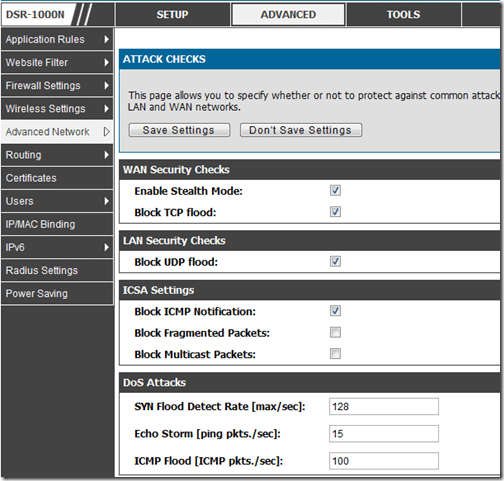This screenshot has width=504, height=481.
Task: Uncheck Block TCP flood checkbox
Action: click(335, 212)
